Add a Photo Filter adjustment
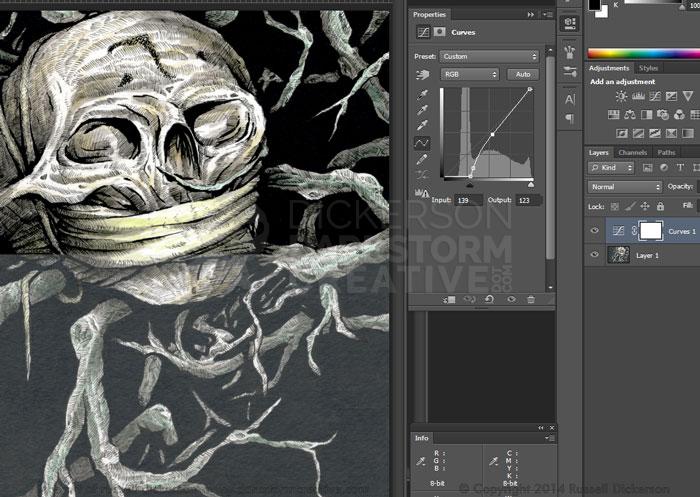700x497 pixels. [x=663, y=115]
